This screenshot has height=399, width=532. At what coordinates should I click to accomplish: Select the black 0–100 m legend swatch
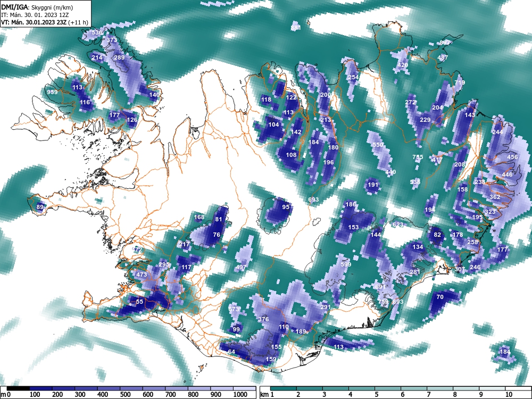18,388
